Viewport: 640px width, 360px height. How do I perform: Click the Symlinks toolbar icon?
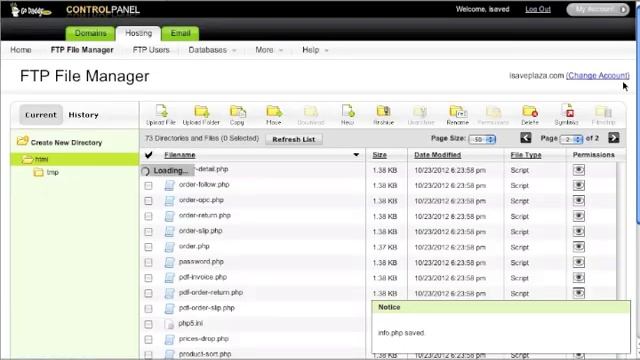pyautogui.click(x=567, y=111)
